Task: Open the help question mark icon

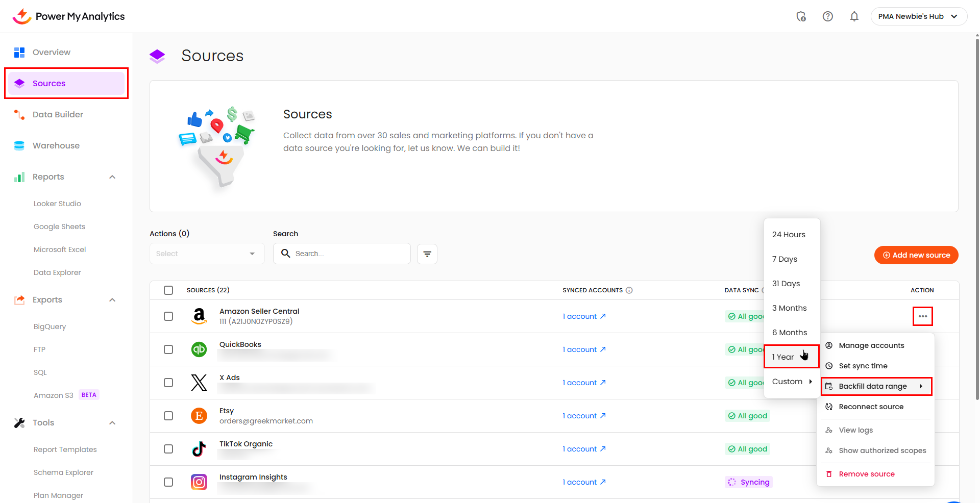Action: coord(827,16)
